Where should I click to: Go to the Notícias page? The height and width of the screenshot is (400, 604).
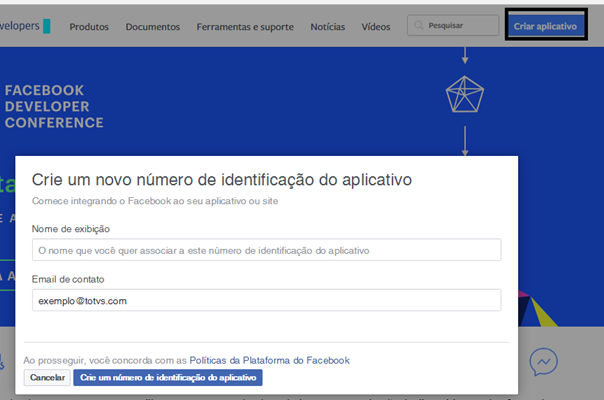[328, 27]
